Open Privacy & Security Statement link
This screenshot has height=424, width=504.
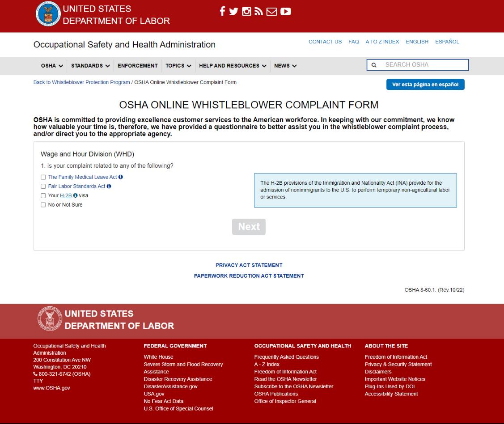pos(398,364)
